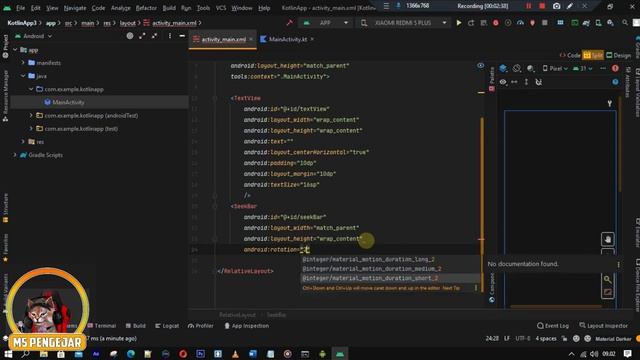Expand com.example.kotlinapp (androidTest) package

point(31,116)
